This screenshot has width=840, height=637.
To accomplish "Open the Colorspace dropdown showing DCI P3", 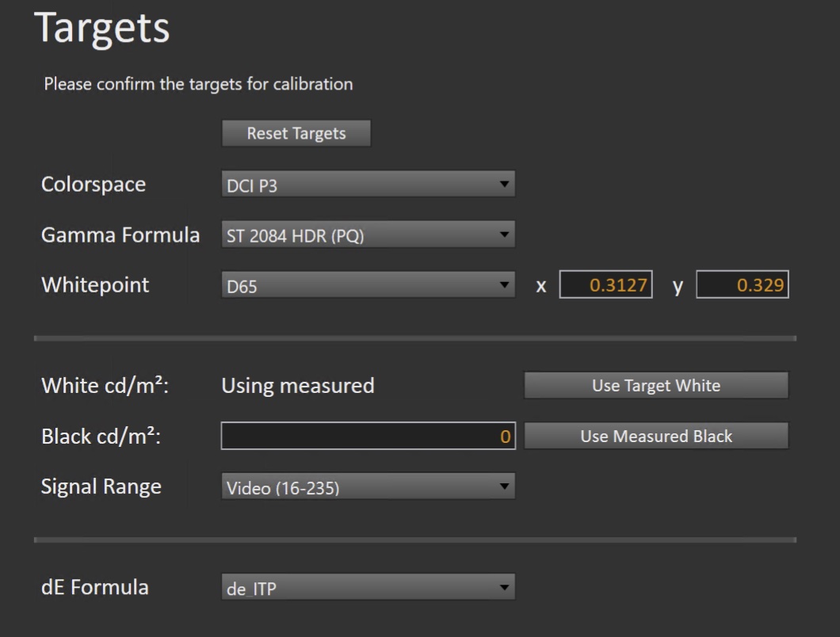I will 367,185.
